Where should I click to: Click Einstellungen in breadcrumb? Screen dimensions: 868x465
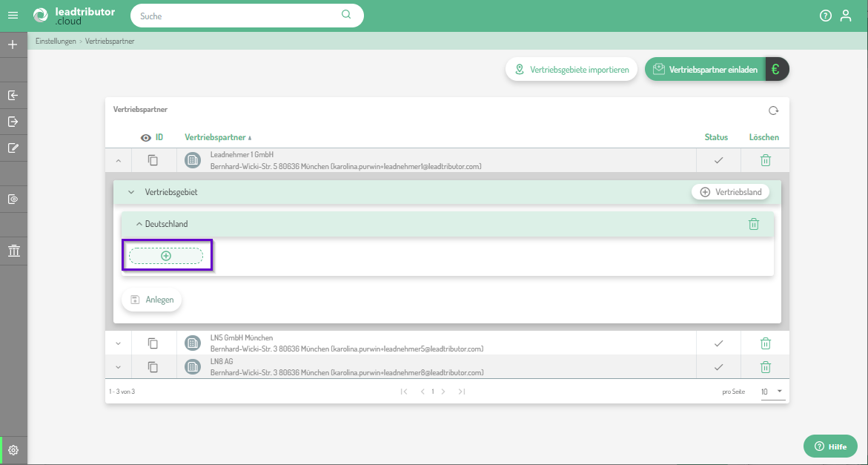tap(56, 42)
